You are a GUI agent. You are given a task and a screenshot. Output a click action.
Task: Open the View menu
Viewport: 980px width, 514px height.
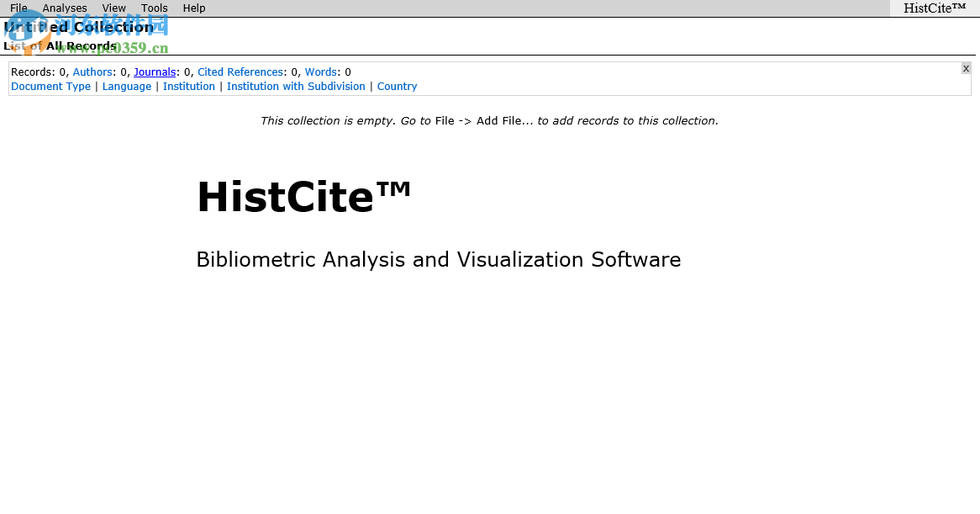coord(113,8)
